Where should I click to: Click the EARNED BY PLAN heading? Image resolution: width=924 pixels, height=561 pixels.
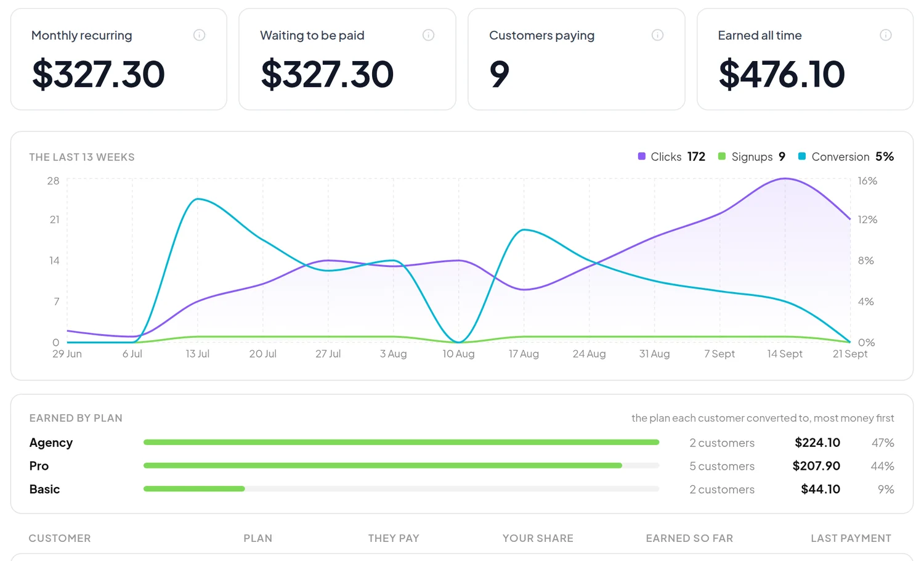click(x=76, y=418)
